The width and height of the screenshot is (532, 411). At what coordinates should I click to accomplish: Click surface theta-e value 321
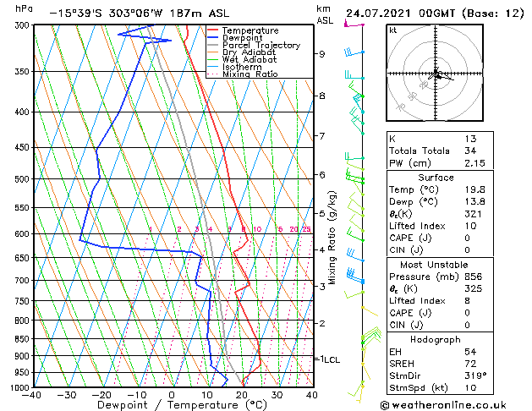point(473,214)
